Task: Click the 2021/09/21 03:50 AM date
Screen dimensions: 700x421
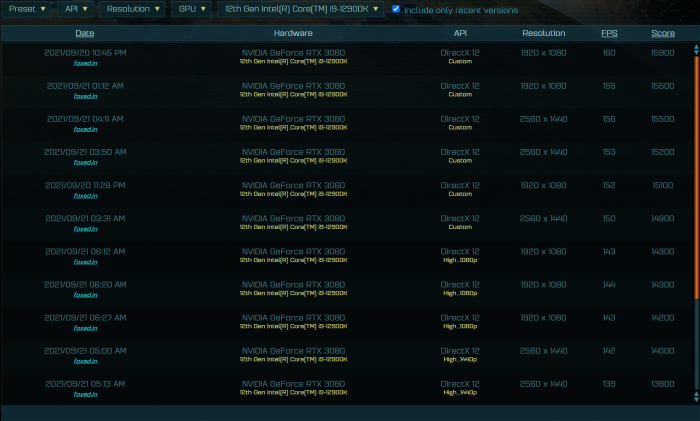Action: coord(85,152)
